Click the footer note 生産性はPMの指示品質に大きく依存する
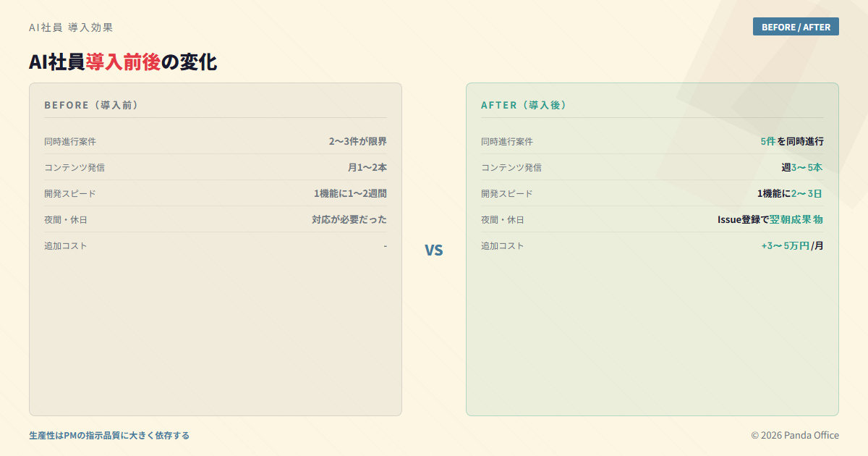Viewport: 868px width, 456px height. point(109,435)
